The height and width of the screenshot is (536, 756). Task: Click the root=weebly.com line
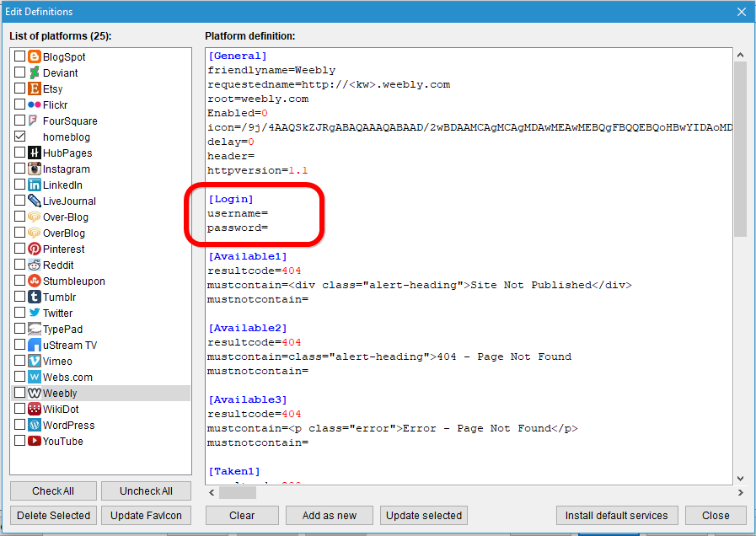point(258,99)
